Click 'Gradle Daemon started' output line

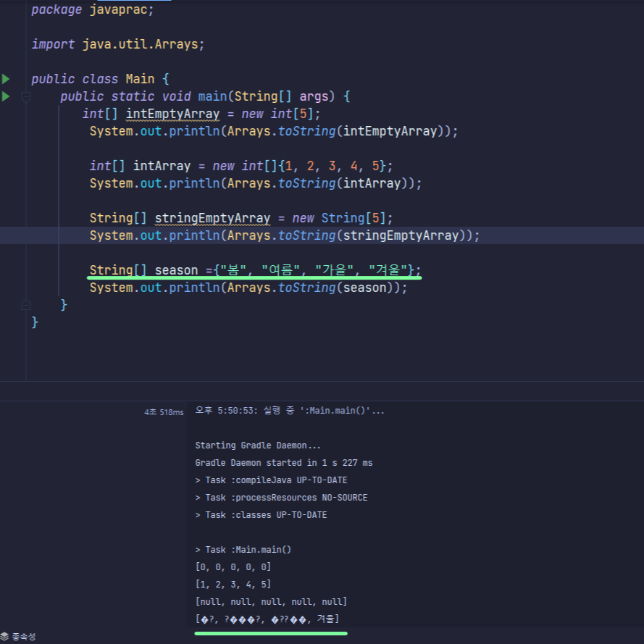(x=284, y=463)
